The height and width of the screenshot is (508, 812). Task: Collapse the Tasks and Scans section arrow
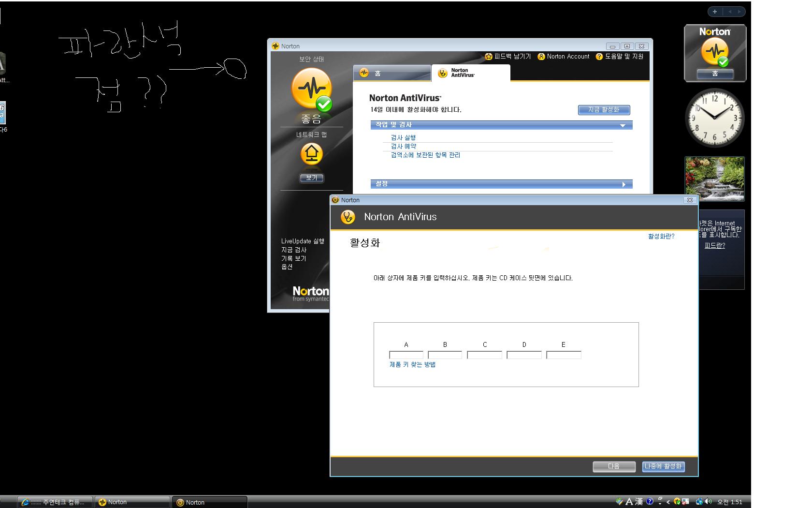[x=623, y=126]
